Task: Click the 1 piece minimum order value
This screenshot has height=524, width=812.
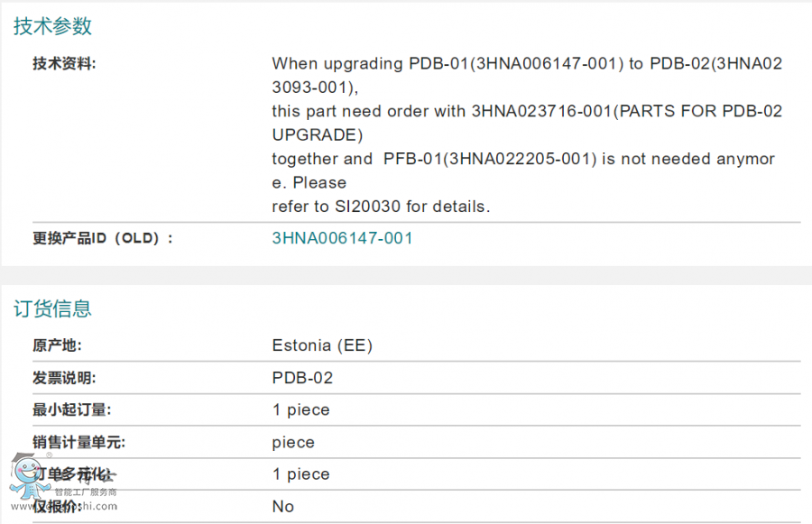Action: click(300, 410)
